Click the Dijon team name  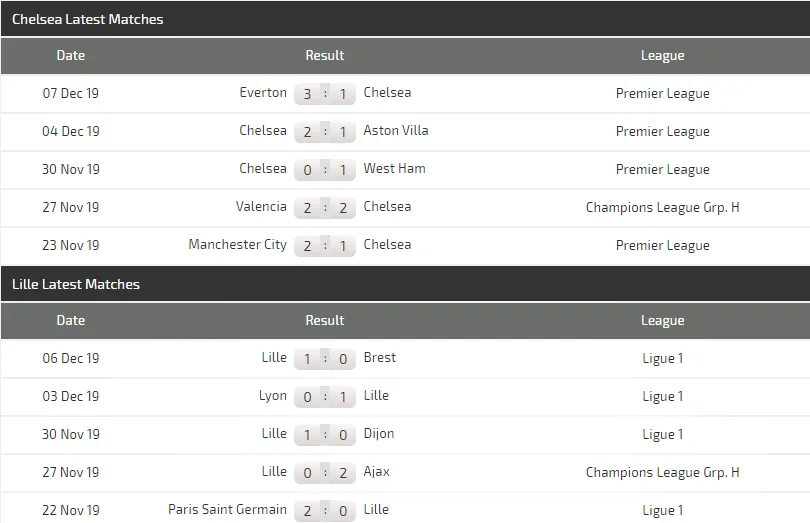click(x=379, y=434)
